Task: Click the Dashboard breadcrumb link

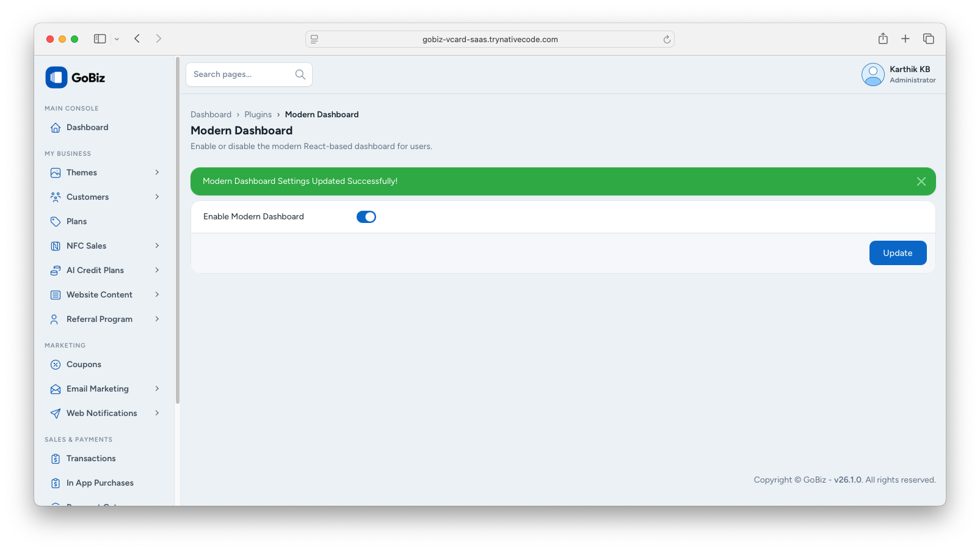Action: pos(211,115)
